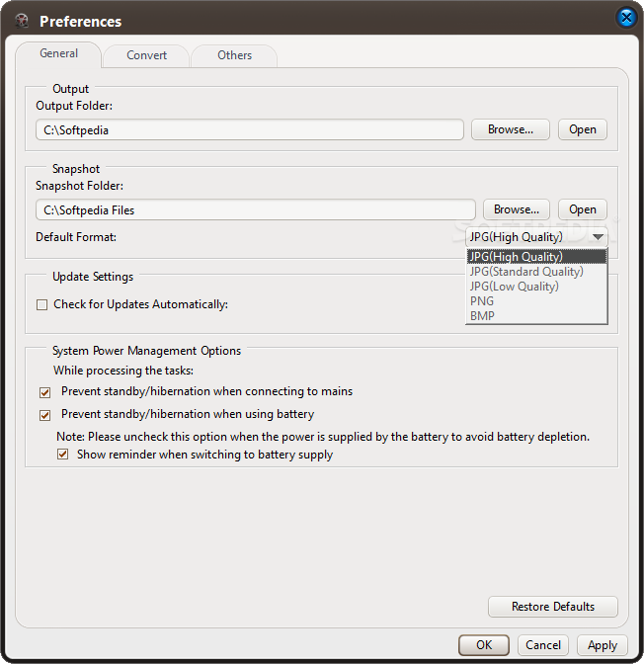644x664 pixels.
Task: Click the Output Folder path field
Action: tap(249, 129)
